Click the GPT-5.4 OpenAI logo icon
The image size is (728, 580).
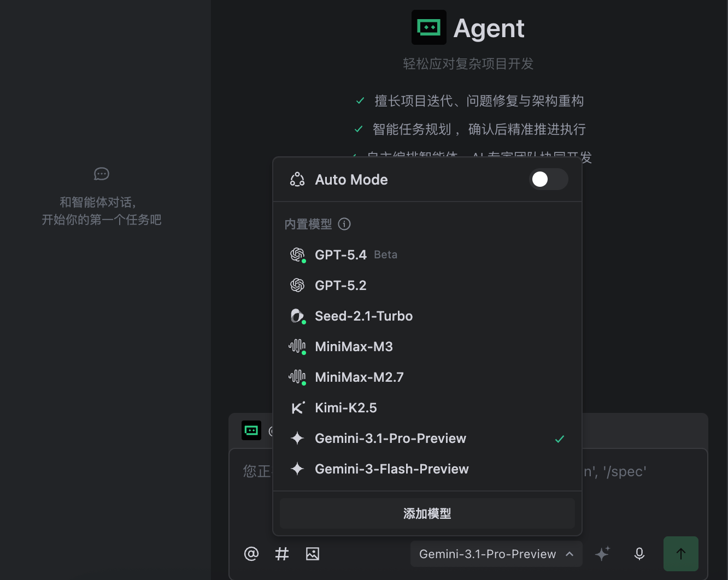coord(297,255)
